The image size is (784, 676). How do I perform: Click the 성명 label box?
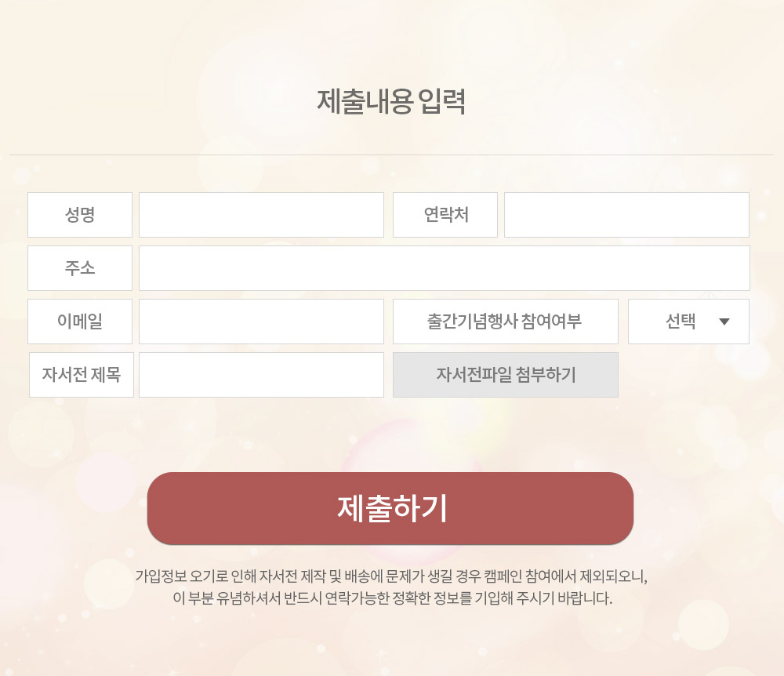[80, 215]
